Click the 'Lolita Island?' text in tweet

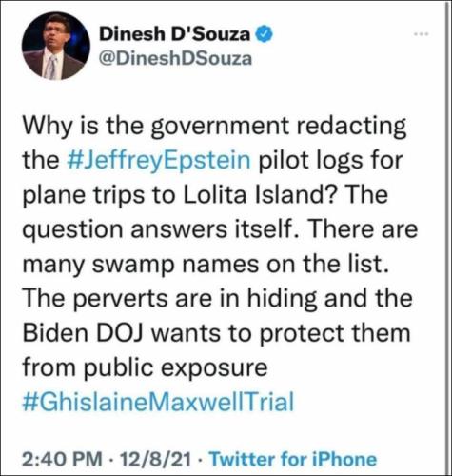(x=259, y=194)
